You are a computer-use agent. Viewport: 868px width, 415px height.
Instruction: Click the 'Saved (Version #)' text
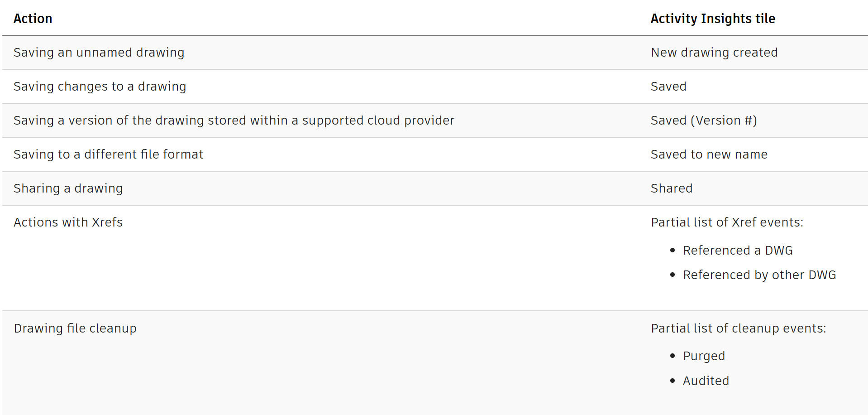click(x=704, y=121)
